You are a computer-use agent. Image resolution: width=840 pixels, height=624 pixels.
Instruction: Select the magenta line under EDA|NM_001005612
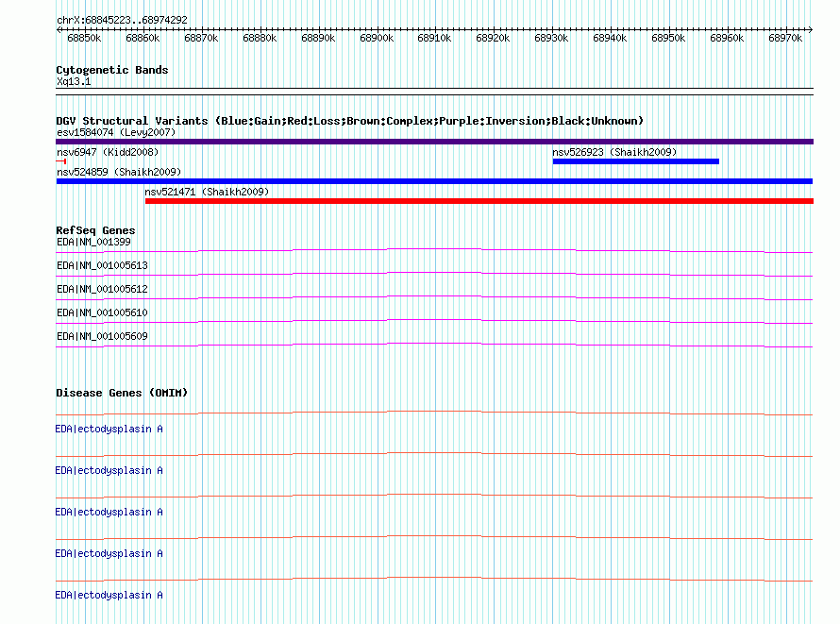coord(434,297)
